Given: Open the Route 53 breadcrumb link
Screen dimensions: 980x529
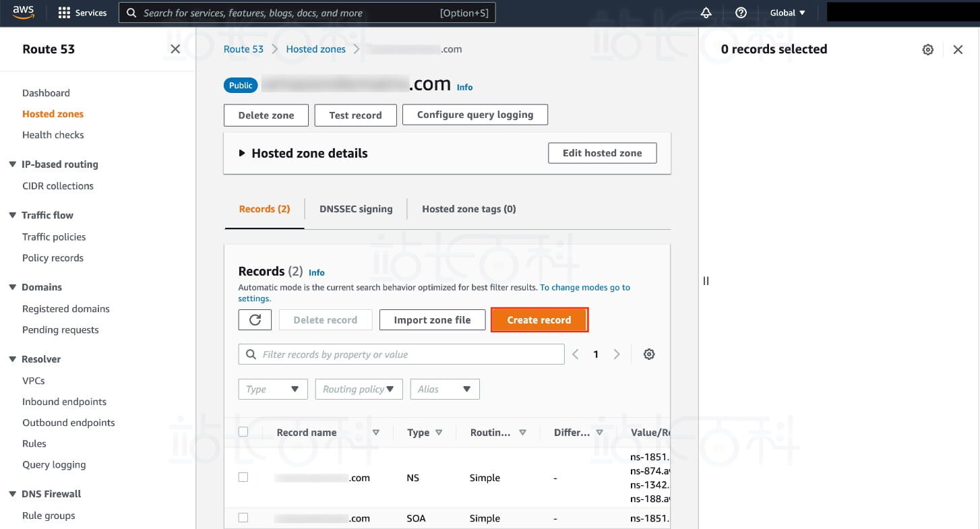Looking at the screenshot, I should pos(243,49).
